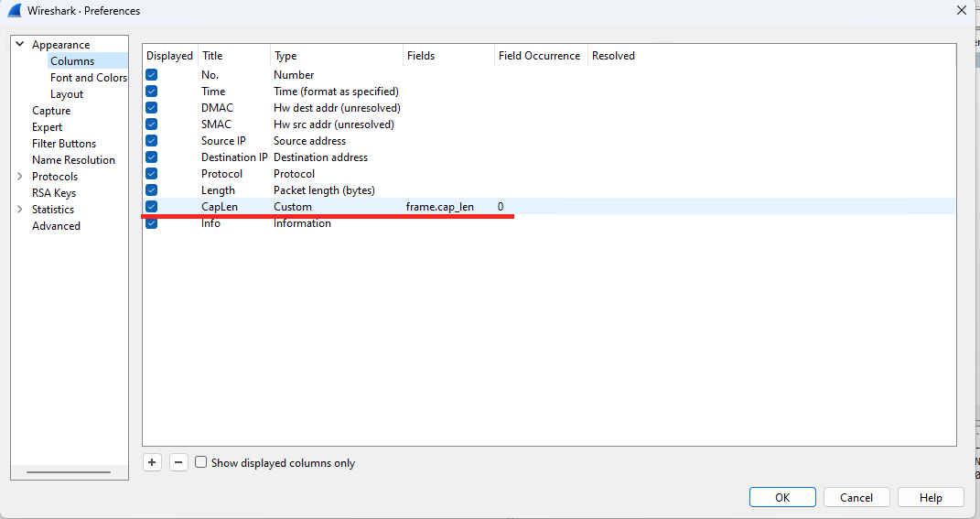980x519 pixels.
Task: Click the Help button
Action: tap(931, 497)
